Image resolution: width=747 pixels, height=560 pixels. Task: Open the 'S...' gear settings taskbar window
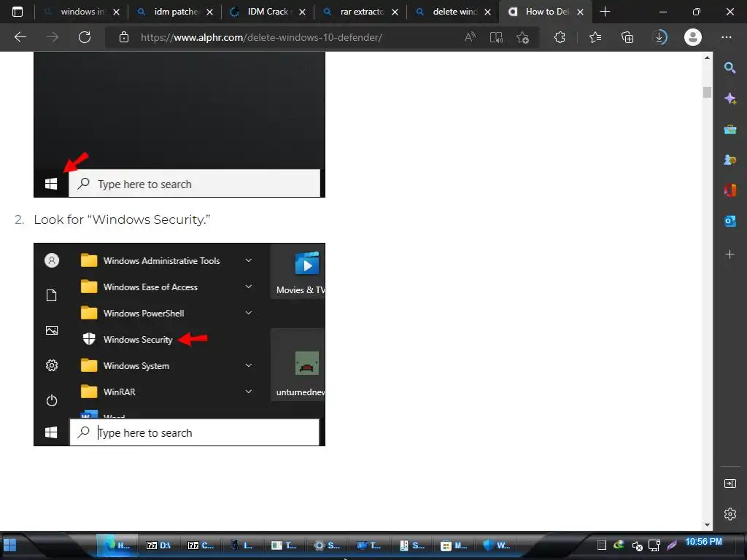pos(327,545)
